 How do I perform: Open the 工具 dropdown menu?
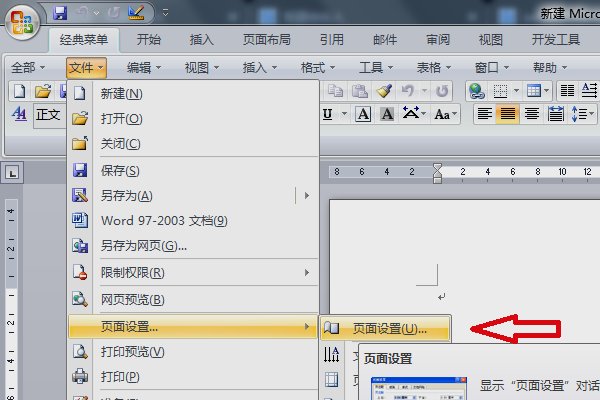(376, 68)
